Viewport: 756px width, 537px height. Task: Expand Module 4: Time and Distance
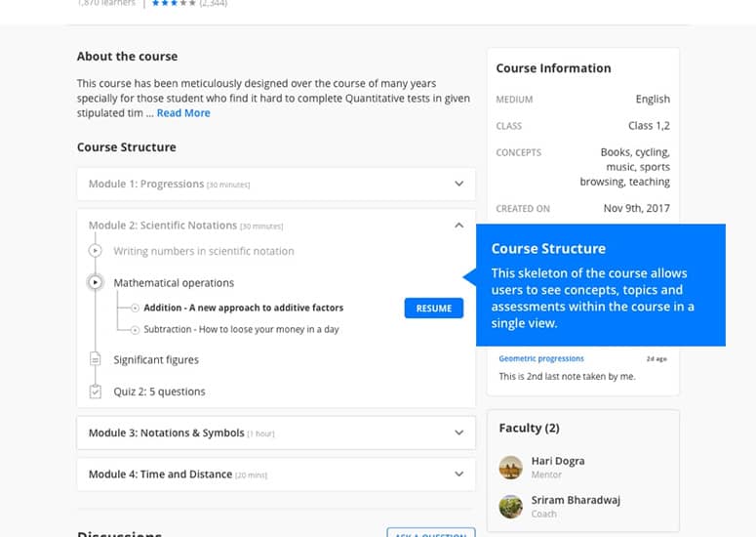[458, 475]
